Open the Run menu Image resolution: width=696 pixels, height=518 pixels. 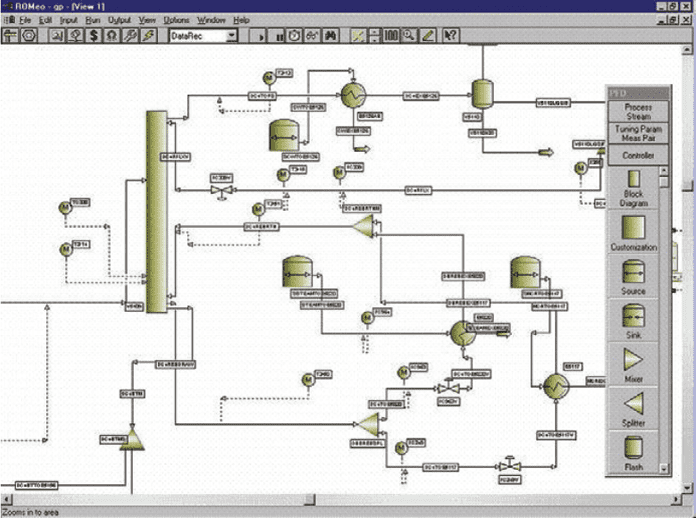pos(95,19)
